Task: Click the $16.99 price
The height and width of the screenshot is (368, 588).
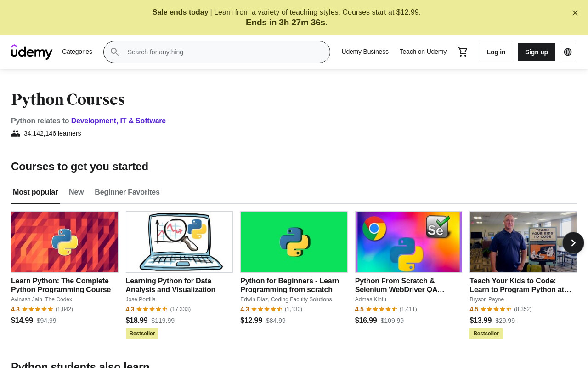Action: coord(366,321)
